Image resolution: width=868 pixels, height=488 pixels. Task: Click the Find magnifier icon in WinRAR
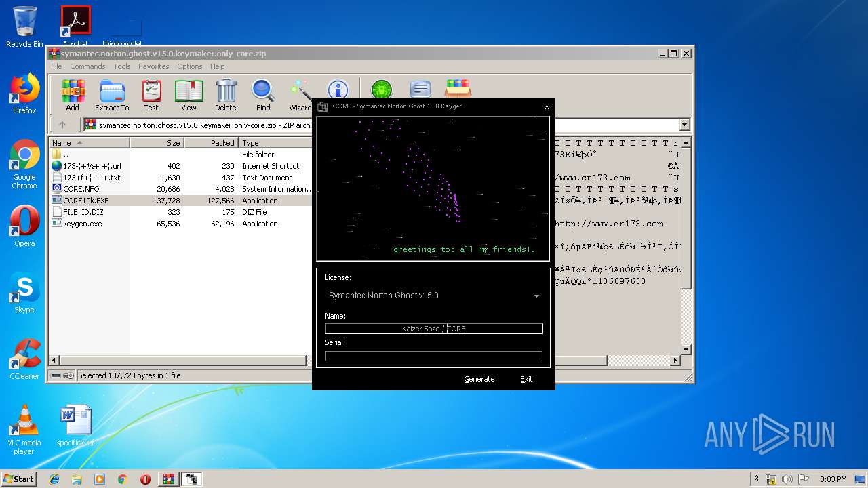click(263, 95)
